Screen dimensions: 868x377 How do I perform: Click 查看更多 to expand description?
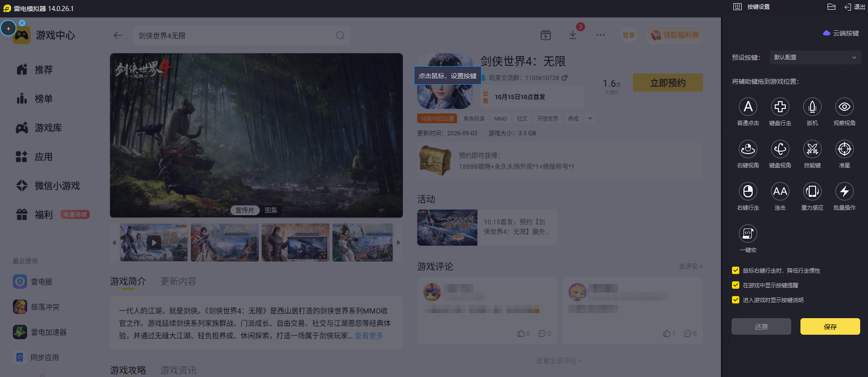click(369, 336)
